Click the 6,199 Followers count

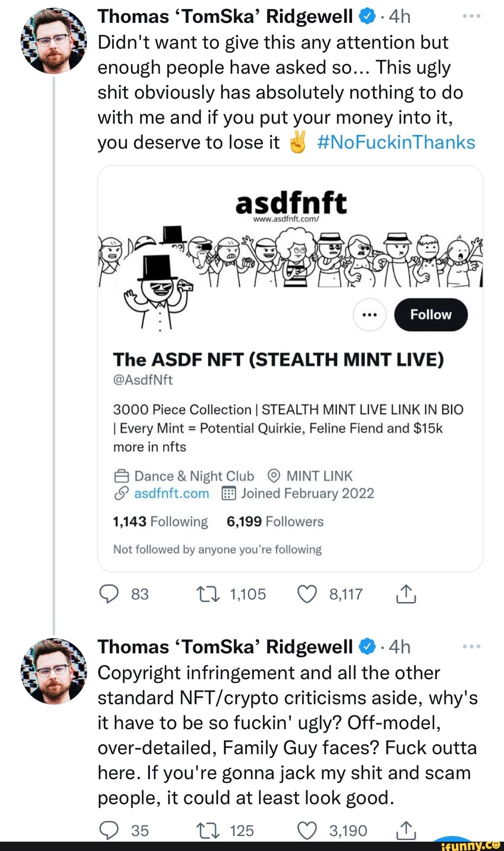pos(274,521)
